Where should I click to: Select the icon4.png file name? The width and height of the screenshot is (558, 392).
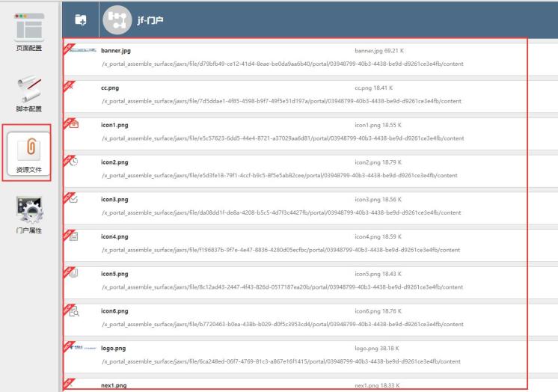click(114, 236)
